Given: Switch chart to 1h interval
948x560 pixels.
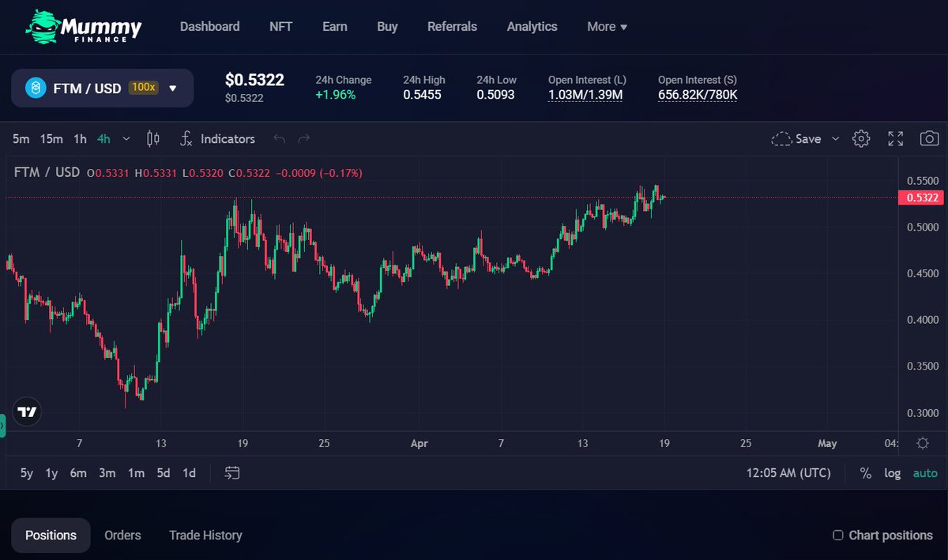Looking at the screenshot, I should 81,139.
